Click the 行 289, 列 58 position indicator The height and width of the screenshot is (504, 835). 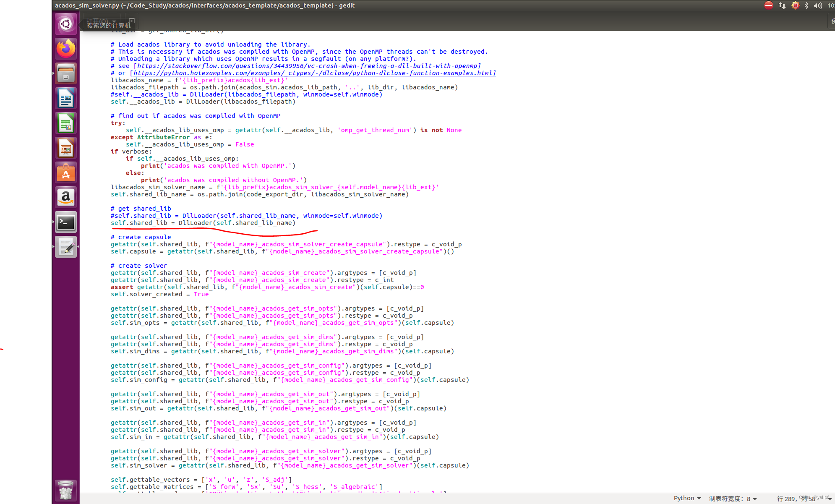[796, 499]
